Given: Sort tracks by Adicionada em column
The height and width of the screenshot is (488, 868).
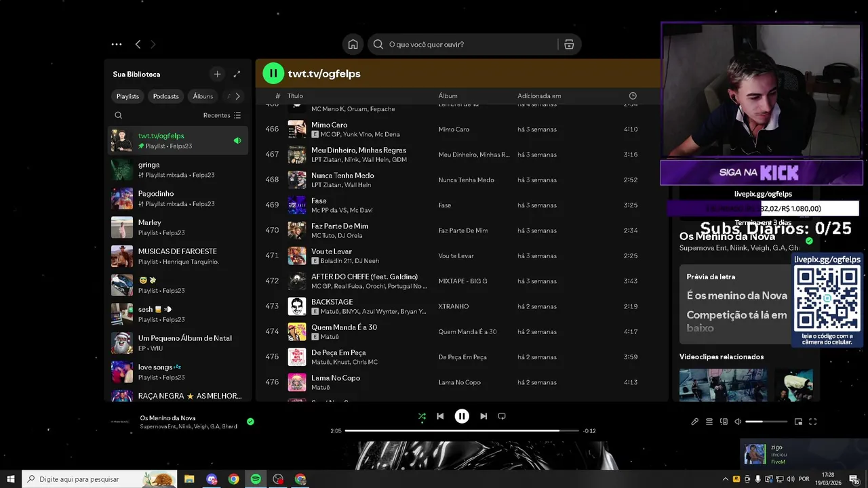Looking at the screenshot, I should (x=539, y=96).
